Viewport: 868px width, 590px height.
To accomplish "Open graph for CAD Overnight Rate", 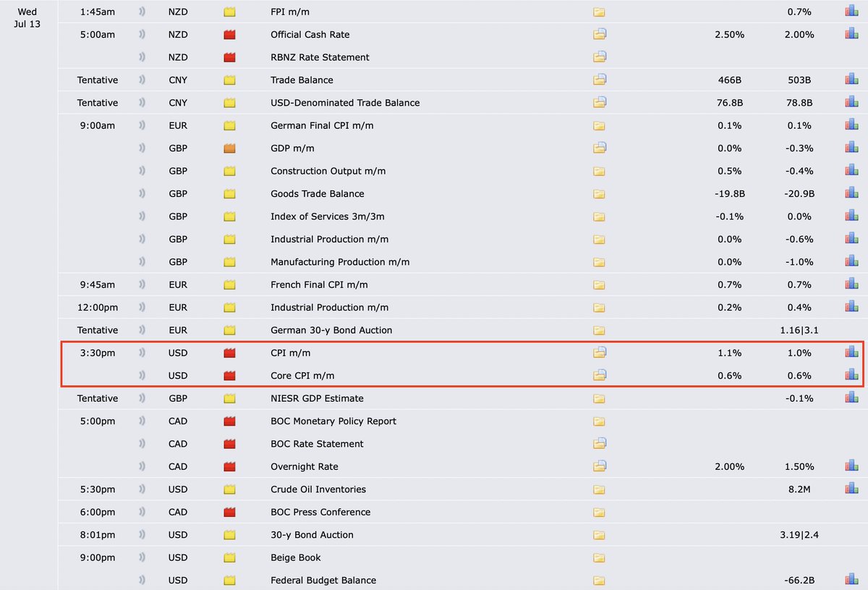I will click(851, 466).
